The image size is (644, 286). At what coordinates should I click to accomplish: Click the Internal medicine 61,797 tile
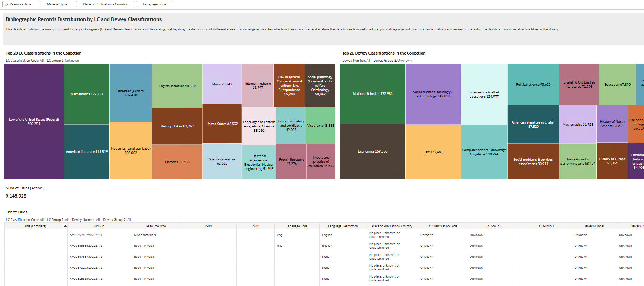(x=258, y=85)
